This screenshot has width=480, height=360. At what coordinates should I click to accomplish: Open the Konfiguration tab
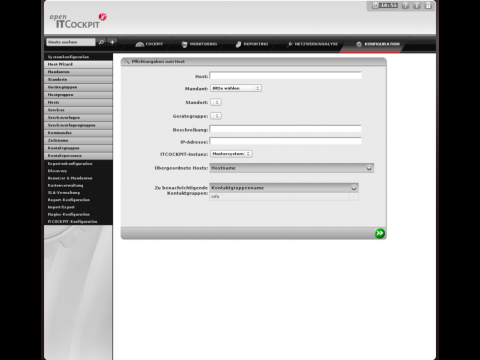click(378, 44)
